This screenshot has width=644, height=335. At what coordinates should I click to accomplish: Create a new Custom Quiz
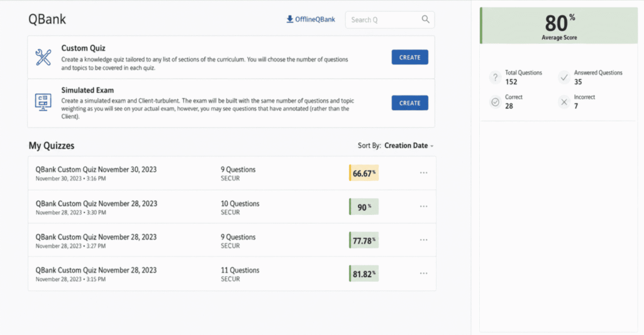click(x=409, y=57)
